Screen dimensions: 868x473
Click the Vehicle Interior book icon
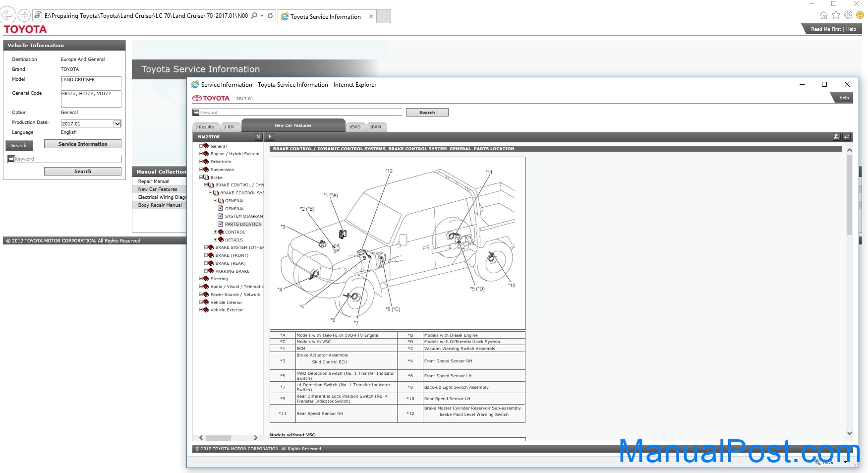pyautogui.click(x=206, y=302)
